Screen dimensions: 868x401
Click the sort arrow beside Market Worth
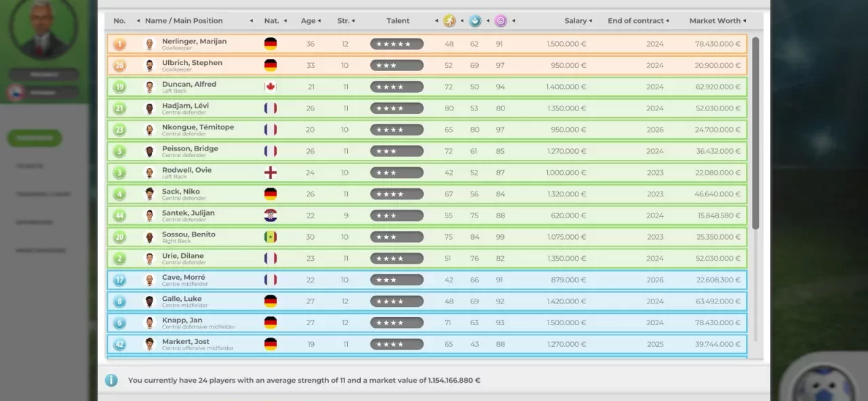(745, 21)
